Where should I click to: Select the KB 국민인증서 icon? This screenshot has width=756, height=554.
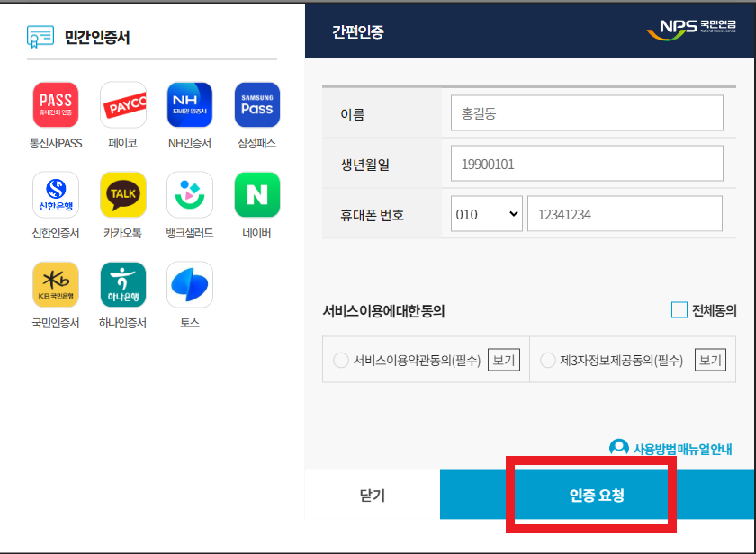(x=56, y=284)
